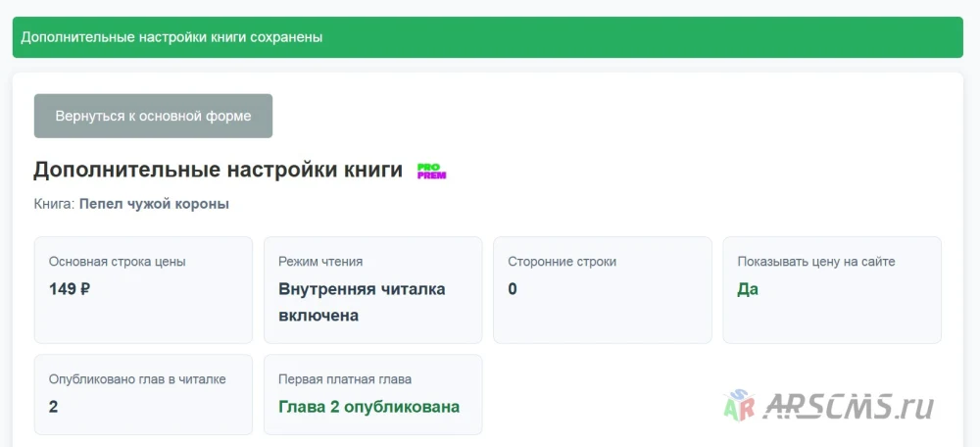Click the book title Пепел чужой короны
980x447 pixels.
pos(154,205)
